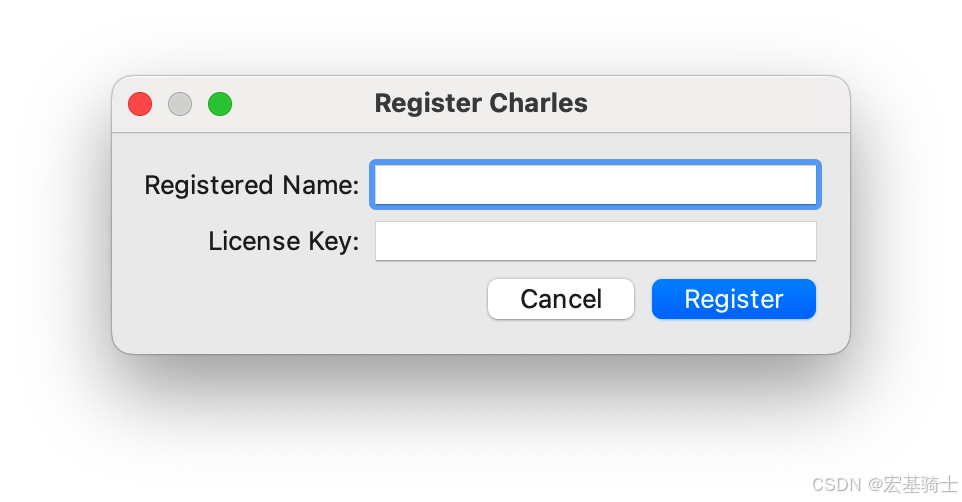
Task: Click the CSDN watermark text
Action: [885, 485]
